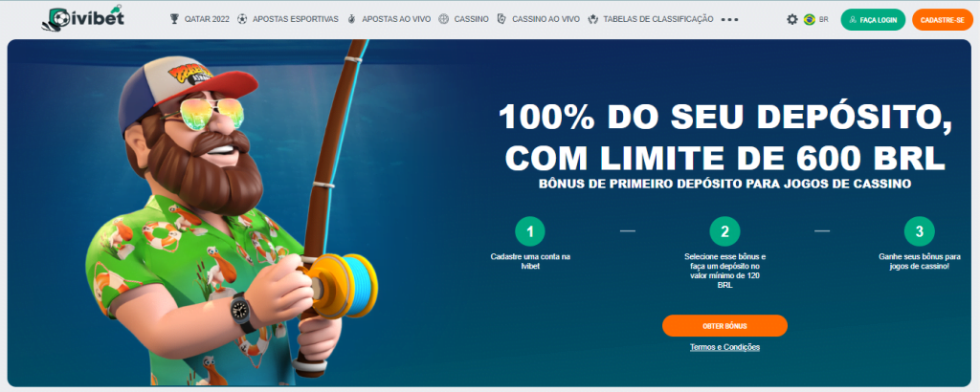Screen dimensions: 980x392
Task: Click the soccer ball icon beside Apostas Esportivas
Action: coord(242,19)
